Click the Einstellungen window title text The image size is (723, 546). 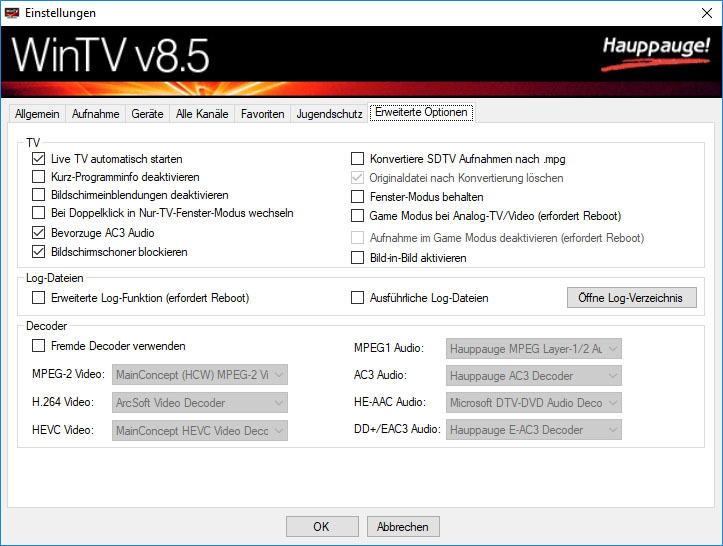(x=60, y=13)
